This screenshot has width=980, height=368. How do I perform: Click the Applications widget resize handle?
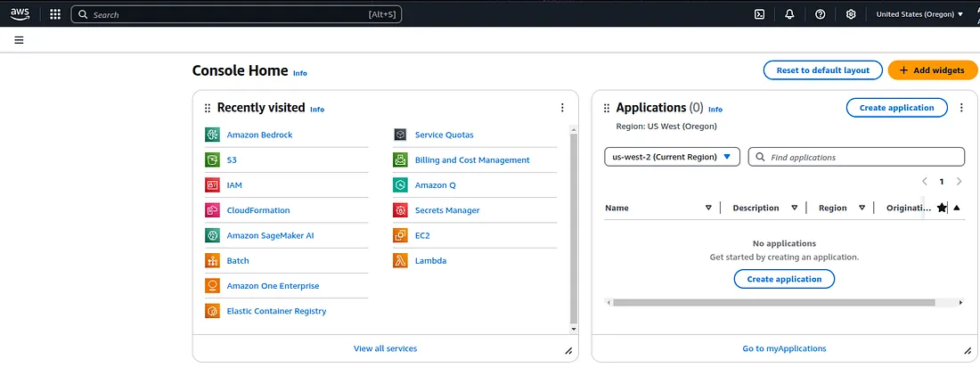coord(968,351)
